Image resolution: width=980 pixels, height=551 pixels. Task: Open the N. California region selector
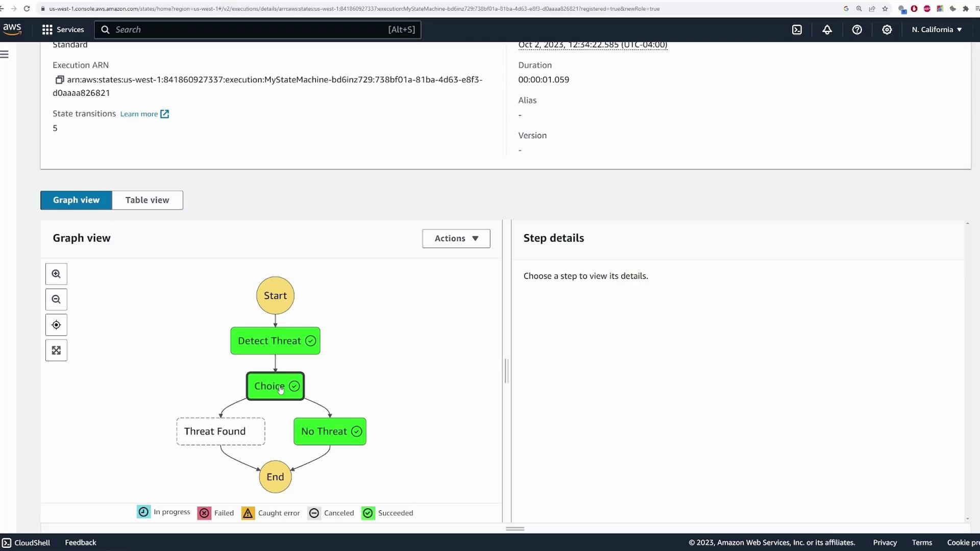click(937, 30)
